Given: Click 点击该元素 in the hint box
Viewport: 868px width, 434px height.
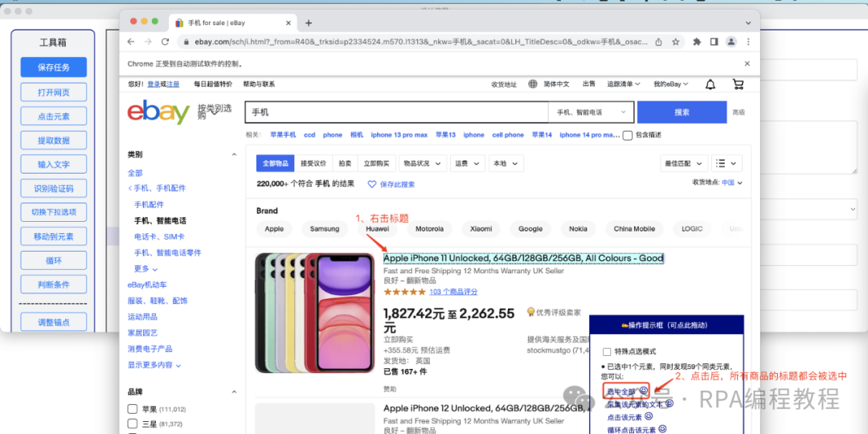Looking at the screenshot, I should 624,417.
